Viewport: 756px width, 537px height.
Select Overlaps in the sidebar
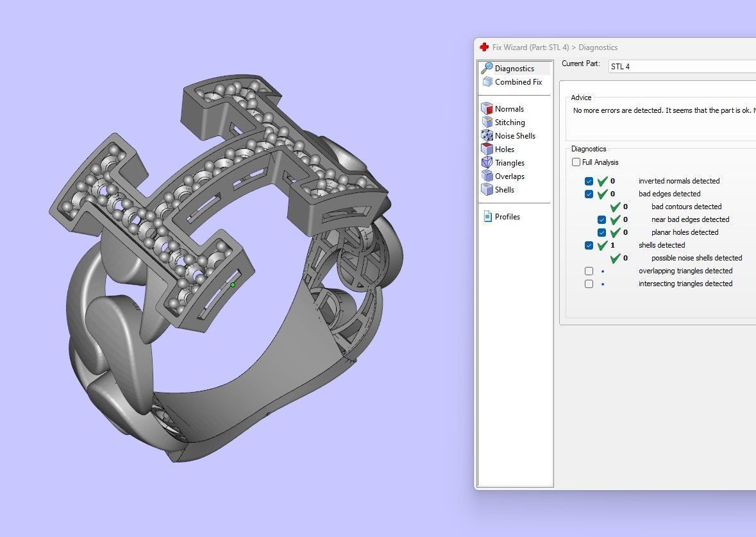(510, 176)
